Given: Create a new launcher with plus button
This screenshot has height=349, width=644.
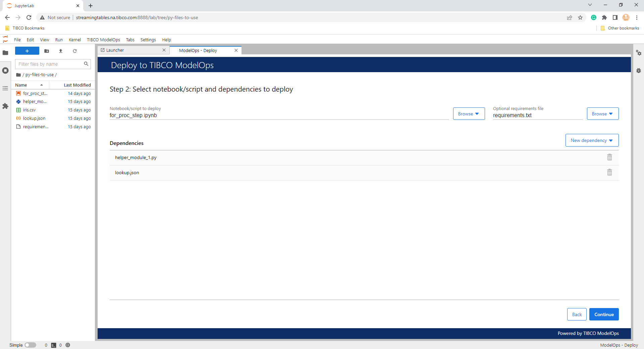Looking at the screenshot, I should (x=27, y=51).
